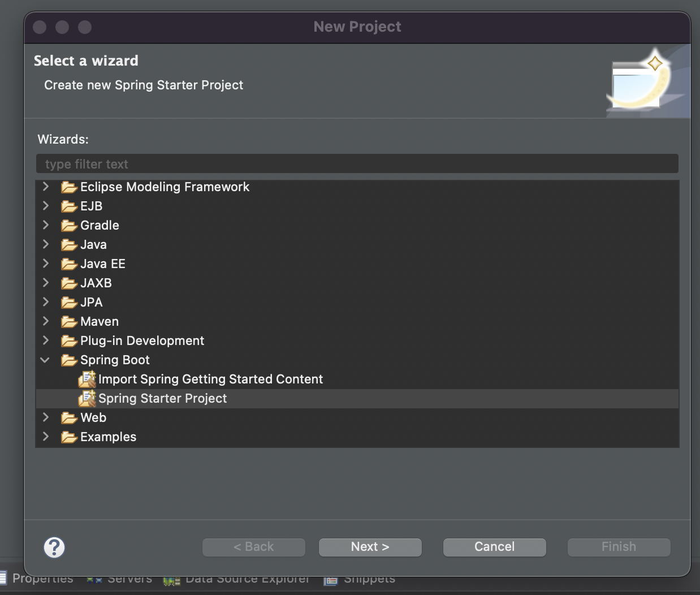Open the help question mark icon
The width and height of the screenshot is (700, 595).
(54, 547)
